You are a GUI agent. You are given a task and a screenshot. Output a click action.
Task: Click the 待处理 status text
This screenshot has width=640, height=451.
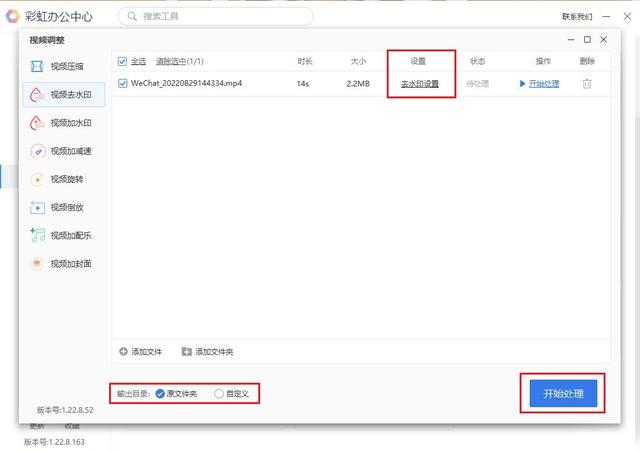(x=477, y=84)
